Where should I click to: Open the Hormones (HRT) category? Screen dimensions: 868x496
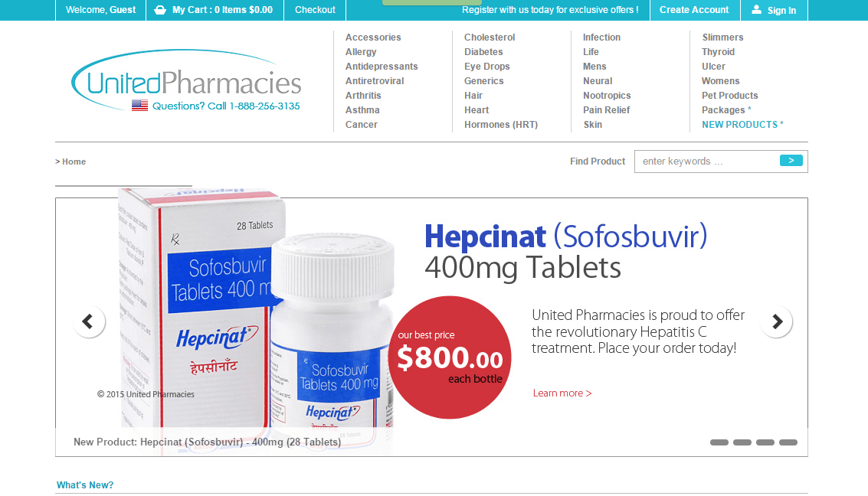coord(501,125)
